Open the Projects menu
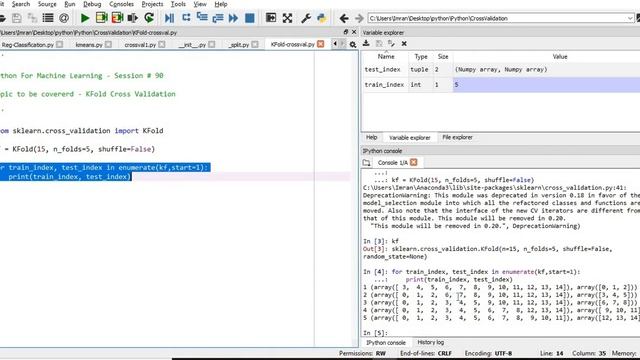This screenshot has width=640, height=360. tap(152, 4)
